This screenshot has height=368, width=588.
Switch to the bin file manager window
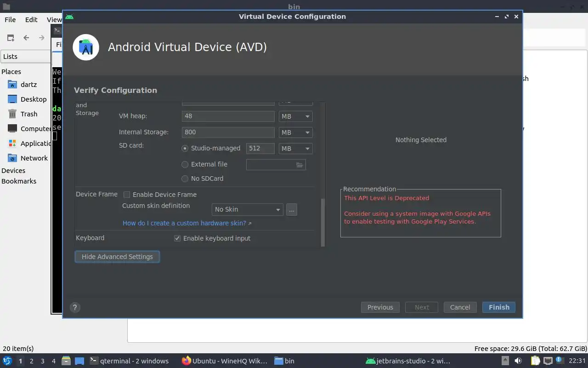[284, 361]
